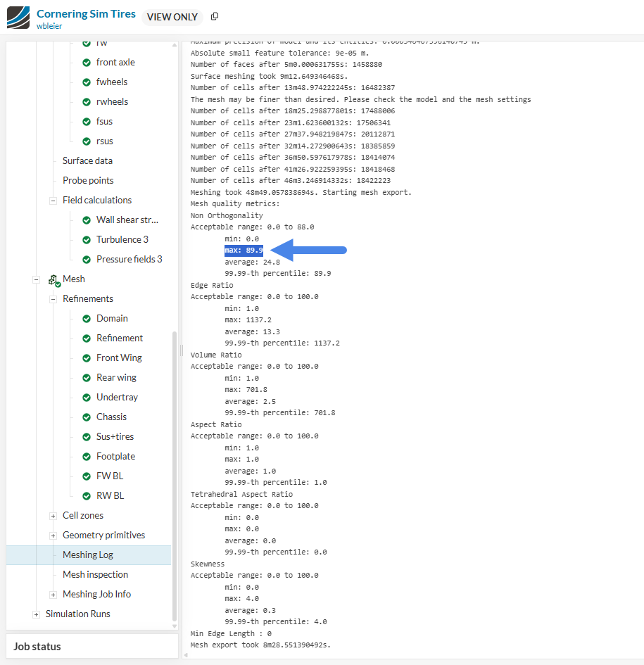Viewport: 644px width, 665px height.
Task: Click 'Non Orthogonality' heading in log
Action: point(227,215)
